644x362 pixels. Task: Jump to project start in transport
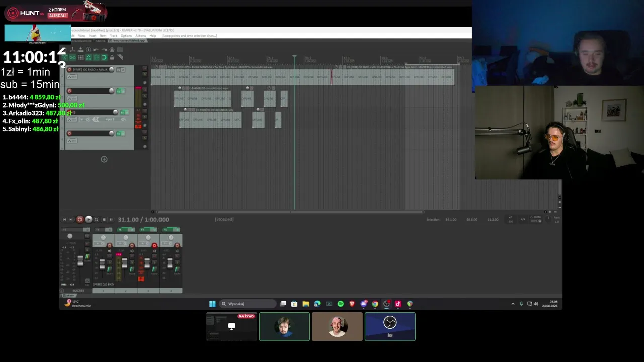[64, 220]
